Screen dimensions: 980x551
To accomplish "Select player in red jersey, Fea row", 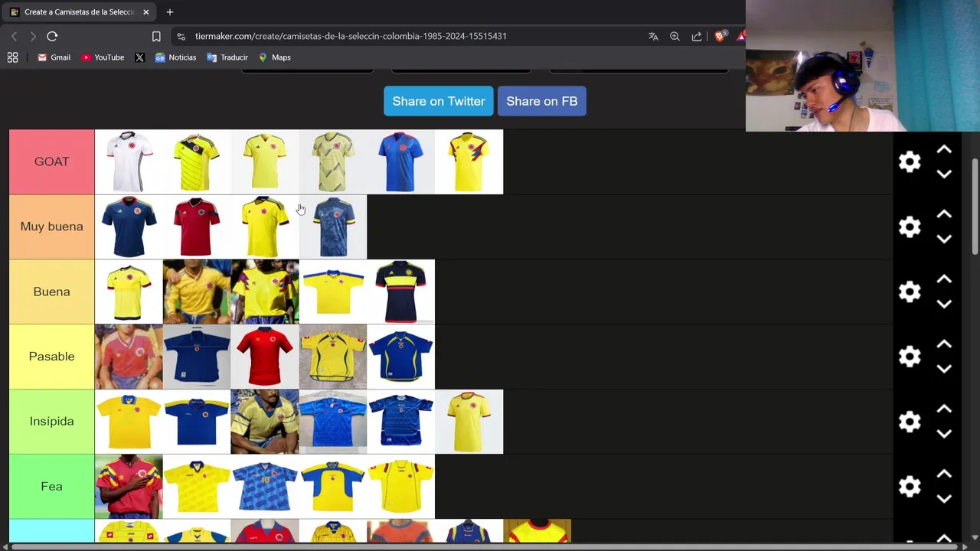I will click(129, 487).
